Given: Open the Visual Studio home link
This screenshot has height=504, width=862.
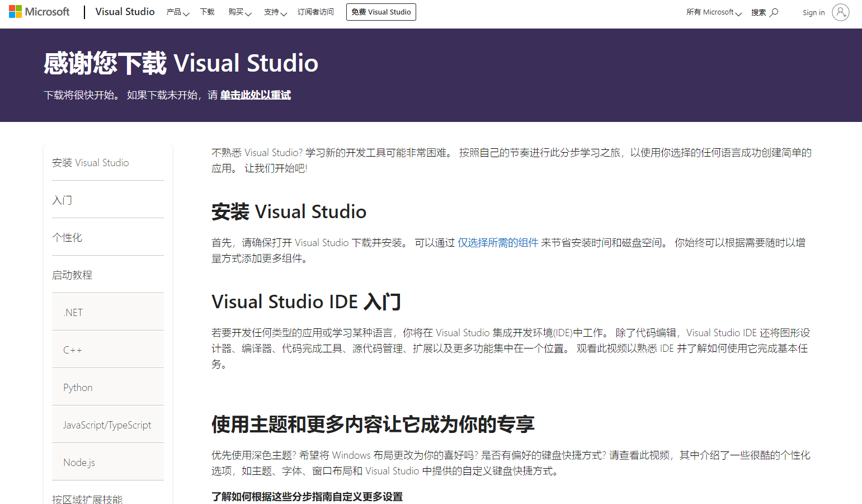Looking at the screenshot, I should point(125,12).
